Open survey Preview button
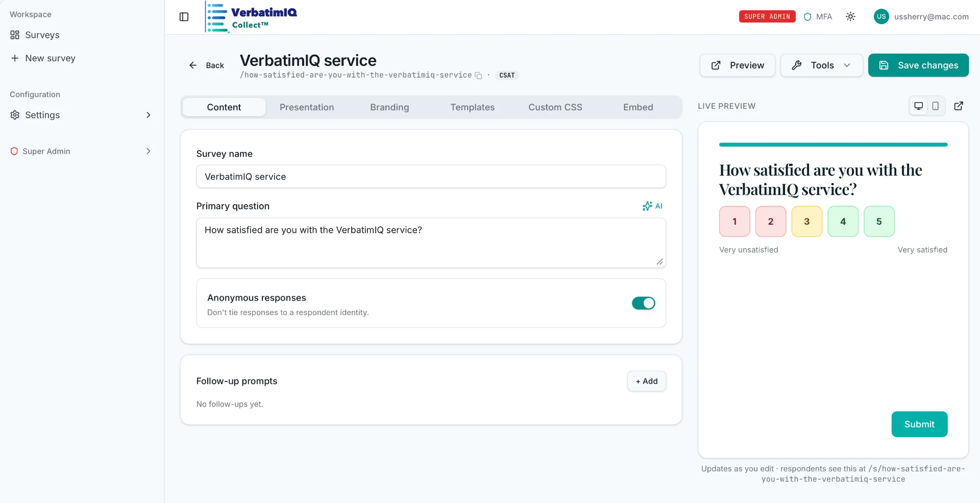This screenshot has width=980, height=503. tap(737, 65)
